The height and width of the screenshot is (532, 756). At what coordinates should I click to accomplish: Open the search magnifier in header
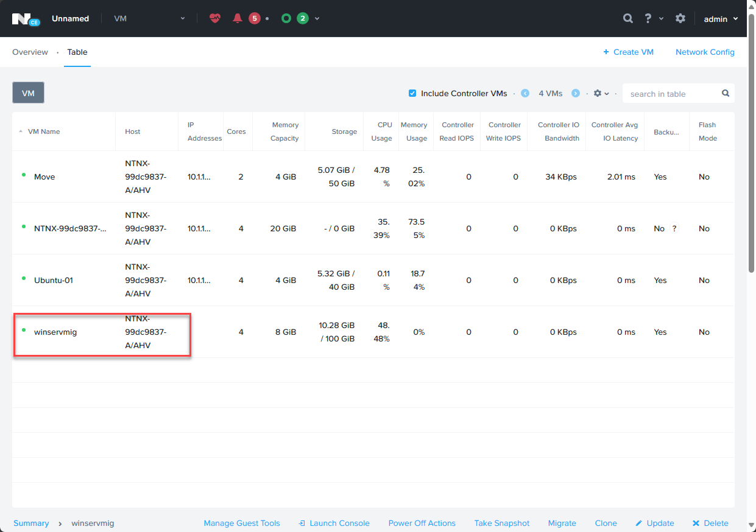tap(628, 18)
